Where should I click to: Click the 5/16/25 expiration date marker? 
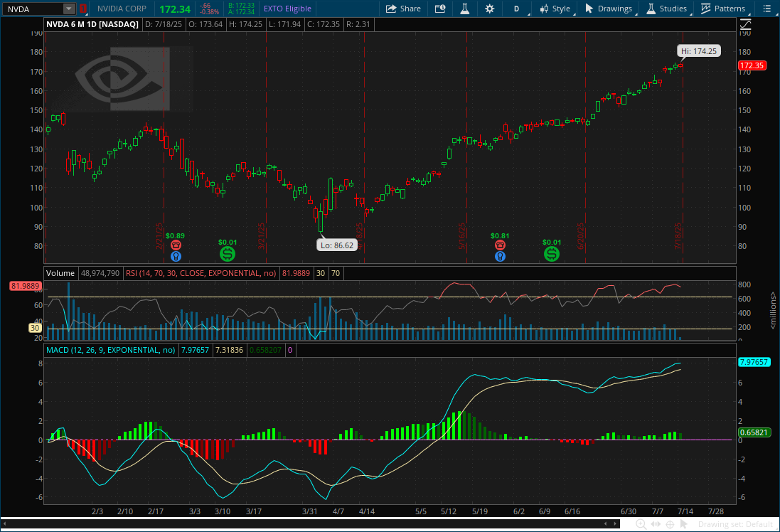[x=461, y=236]
